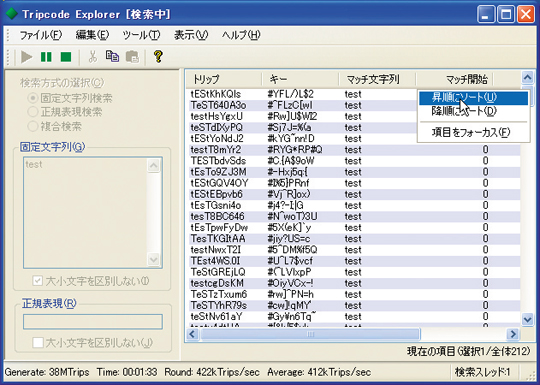Open the ファイル(F) menu
The width and height of the screenshot is (540, 385).
tap(41, 35)
